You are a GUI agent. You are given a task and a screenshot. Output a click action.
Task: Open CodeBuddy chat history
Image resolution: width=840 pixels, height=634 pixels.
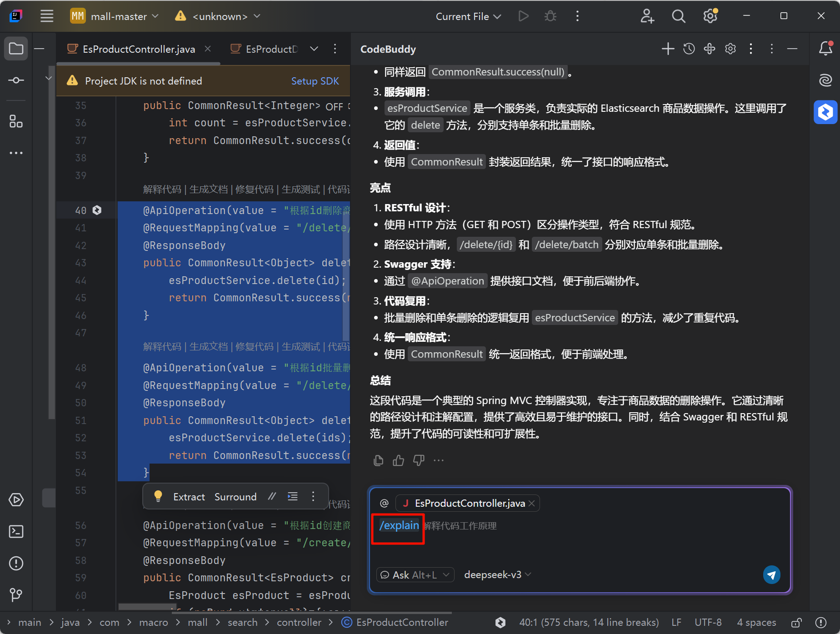pyautogui.click(x=689, y=49)
